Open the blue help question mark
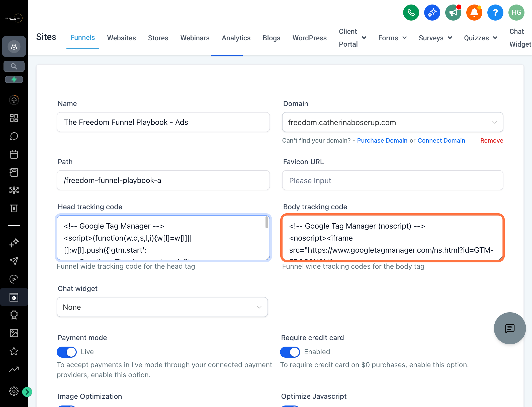 (x=495, y=13)
